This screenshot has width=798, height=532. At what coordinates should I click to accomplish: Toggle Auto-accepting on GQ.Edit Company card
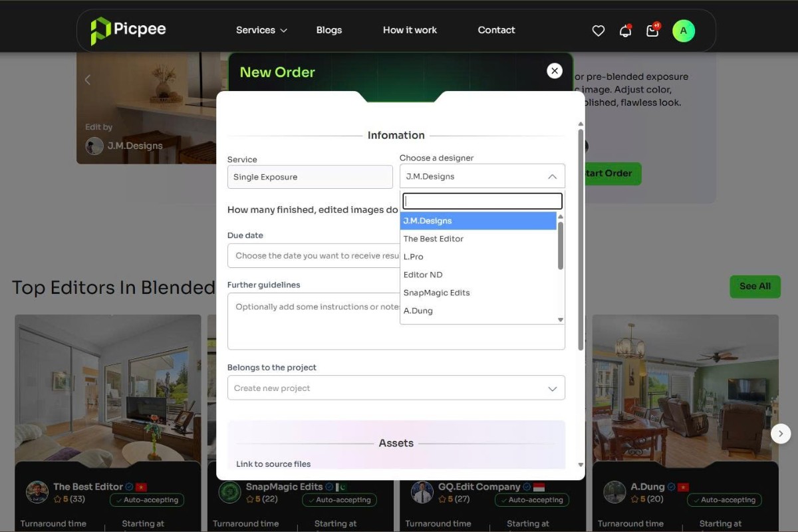click(x=533, y=499)
